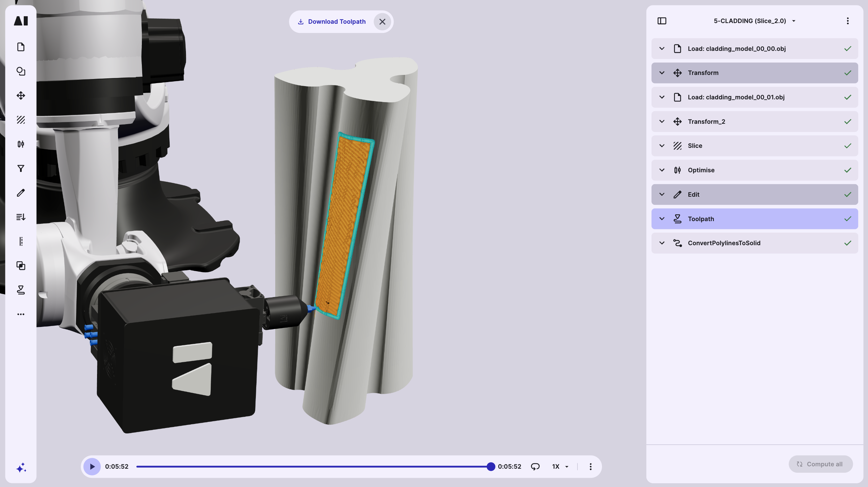
Task: Click the Compute all button
Action: (820, 464)
